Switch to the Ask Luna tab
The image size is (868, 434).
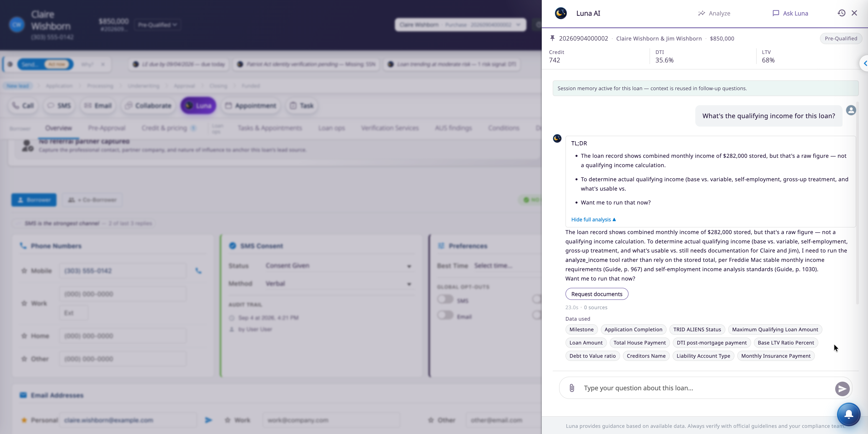click(x=790, y=13)
